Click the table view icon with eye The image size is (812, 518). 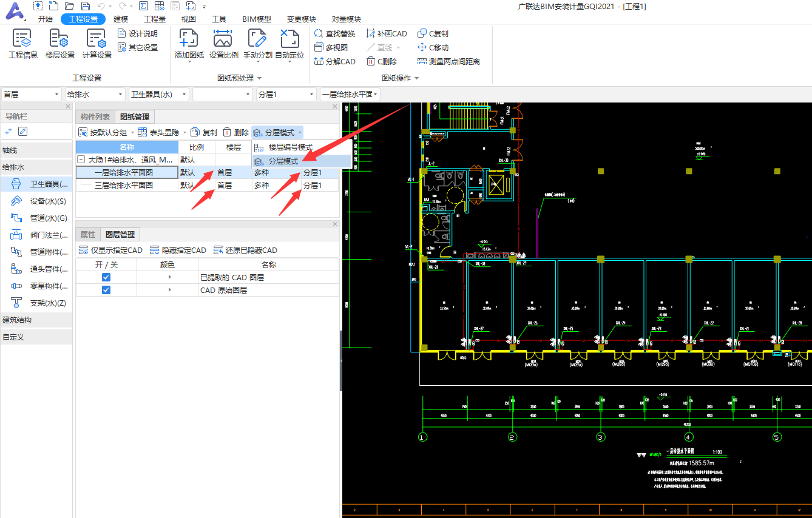click(159, 6)
